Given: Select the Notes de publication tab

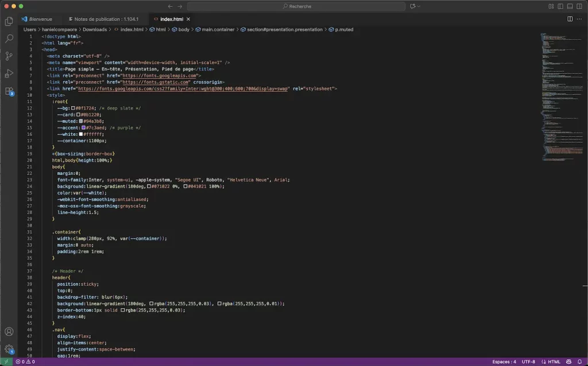Looking at the screenshot, I should click(x=104, y=18).
